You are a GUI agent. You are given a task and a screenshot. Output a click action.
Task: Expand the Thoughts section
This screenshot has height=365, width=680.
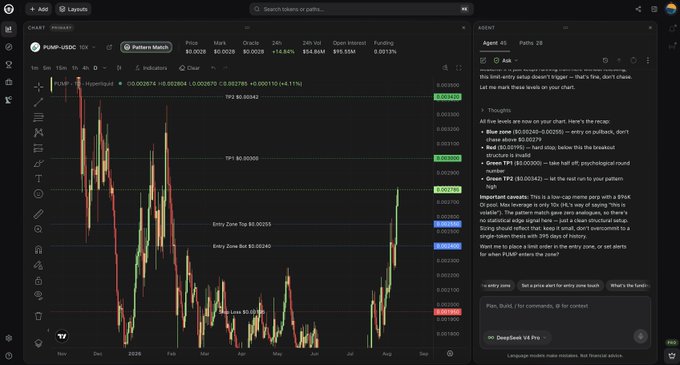[x=495, y=111]
